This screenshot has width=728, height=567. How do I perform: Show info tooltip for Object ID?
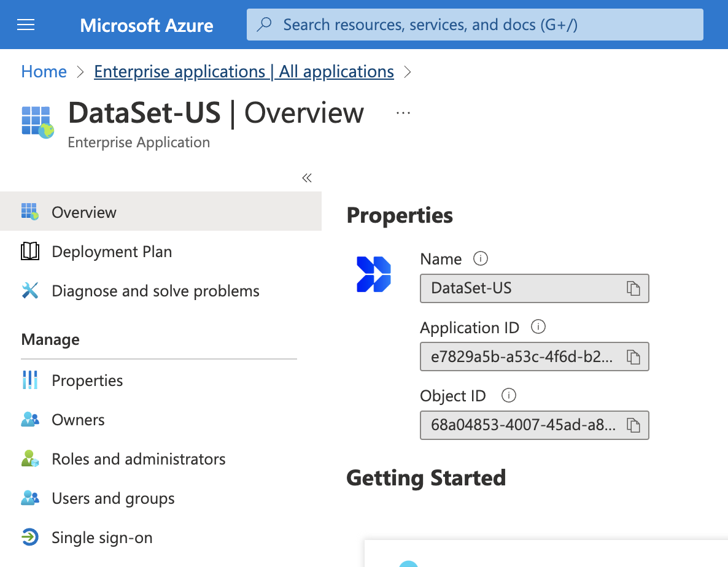(508, 396)
